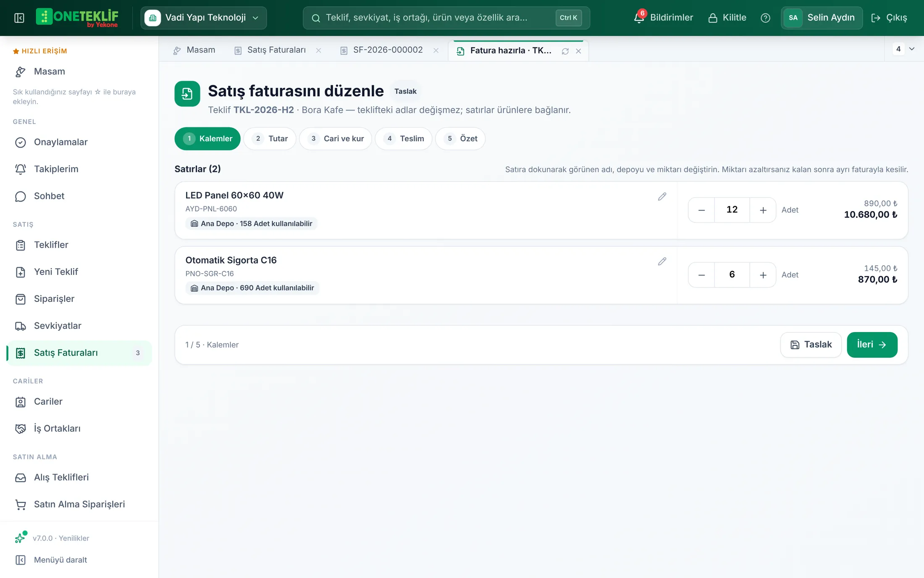Go to step 3 Cari ve kur
The width and height of the screenshot is (924, 578).
point(336,139)
